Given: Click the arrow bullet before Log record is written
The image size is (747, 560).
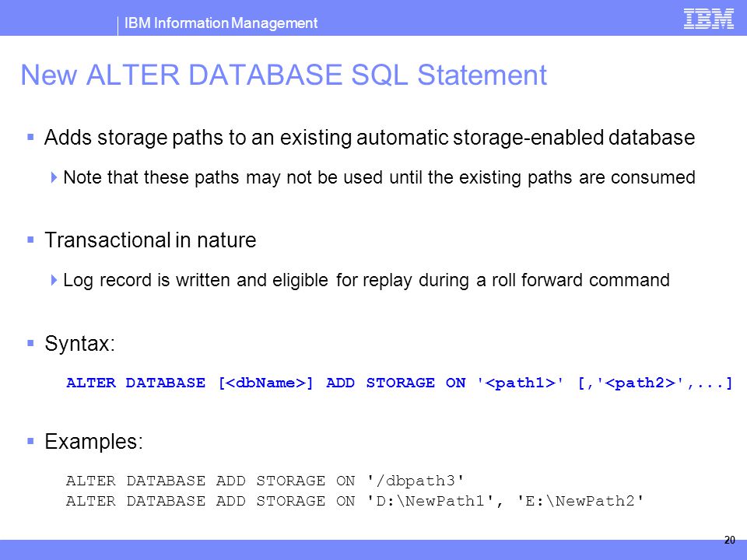Looking at the screenshot, I should click(54, 279).
